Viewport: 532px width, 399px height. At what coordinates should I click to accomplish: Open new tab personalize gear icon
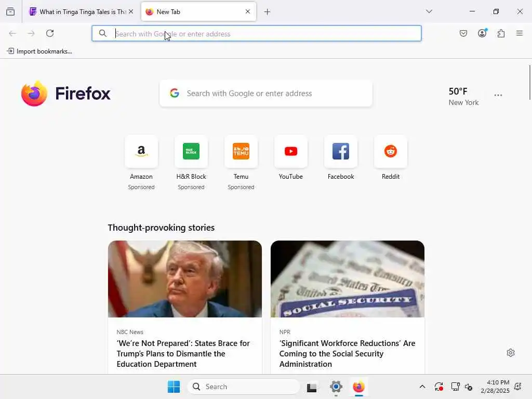click(511, 353)
